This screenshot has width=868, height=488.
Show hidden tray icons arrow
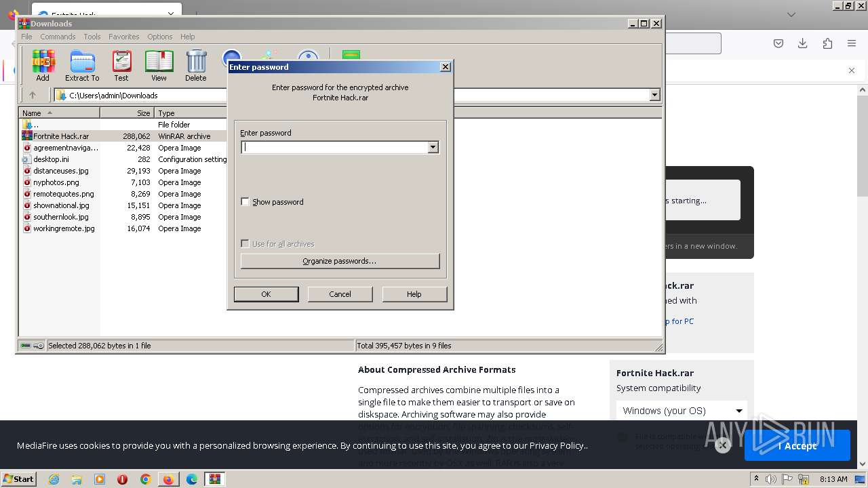(x=757, y=479)
